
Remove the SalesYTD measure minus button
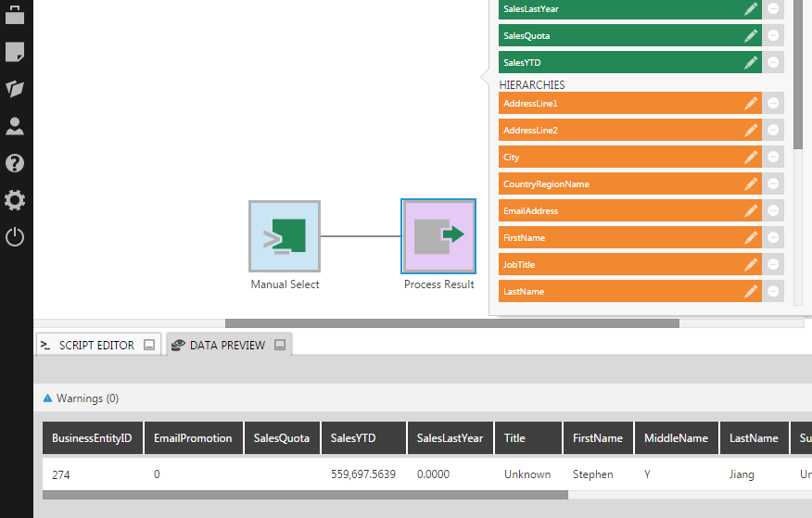[773, 62]
